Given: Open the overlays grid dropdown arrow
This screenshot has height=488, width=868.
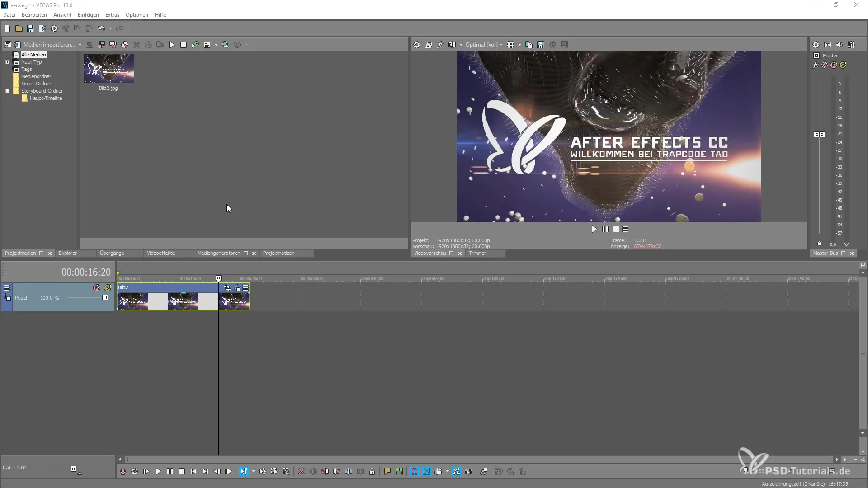Looking at the screenshot, I should (519, 45).
